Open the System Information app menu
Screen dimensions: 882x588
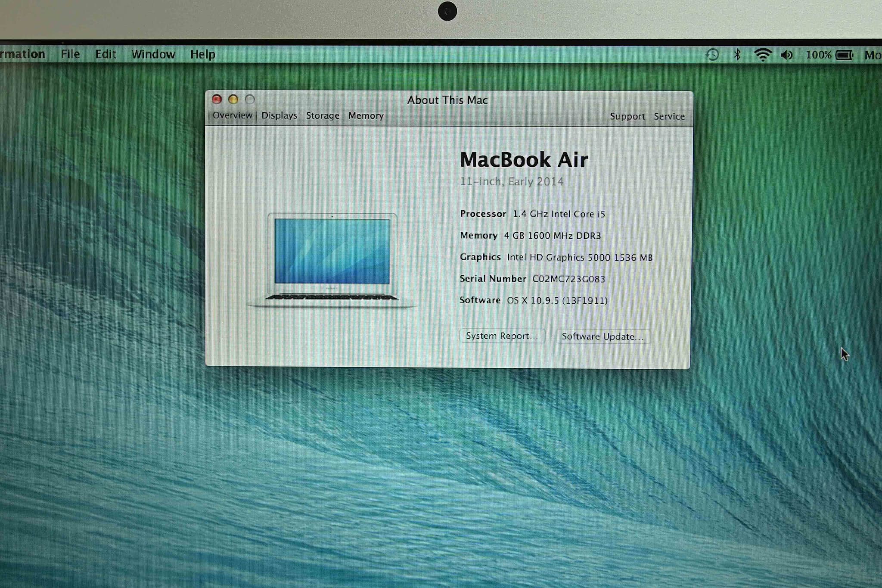point(22,54)
